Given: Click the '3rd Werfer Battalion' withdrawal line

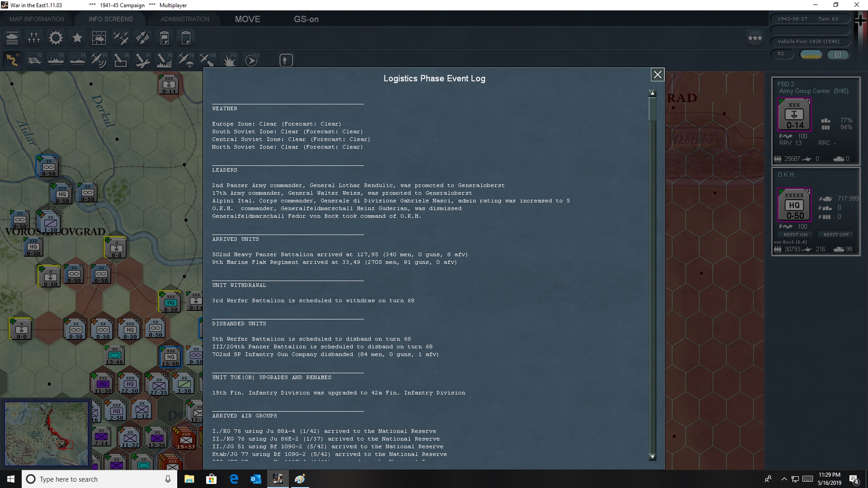Looking at the screenshot, I should pyautogui.click(x=313, y=300).
